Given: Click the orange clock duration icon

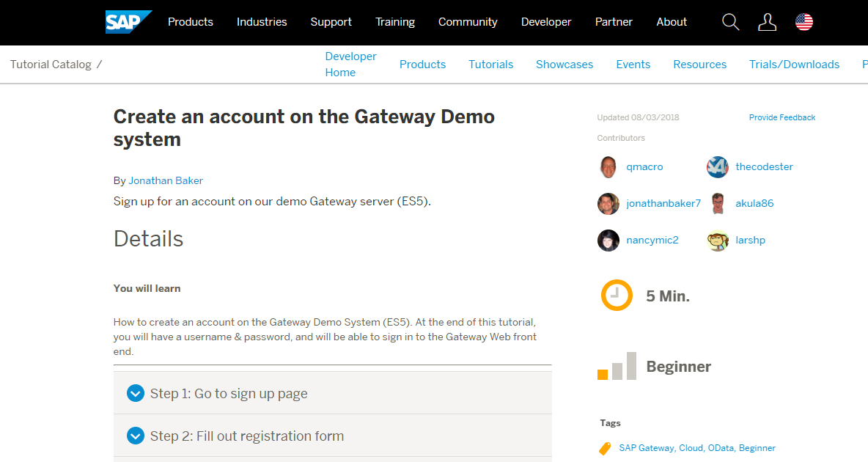Looking at the screenshot, I should [617, 296].
